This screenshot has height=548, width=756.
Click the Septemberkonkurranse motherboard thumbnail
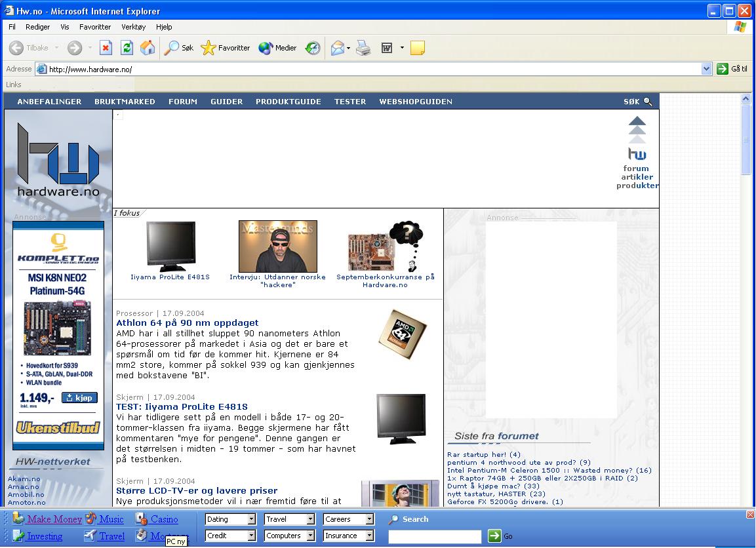click(386, 246)
